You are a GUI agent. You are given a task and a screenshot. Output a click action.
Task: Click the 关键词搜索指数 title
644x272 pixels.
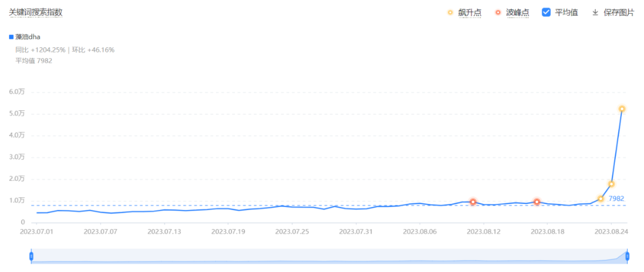[x=36, y=12]
